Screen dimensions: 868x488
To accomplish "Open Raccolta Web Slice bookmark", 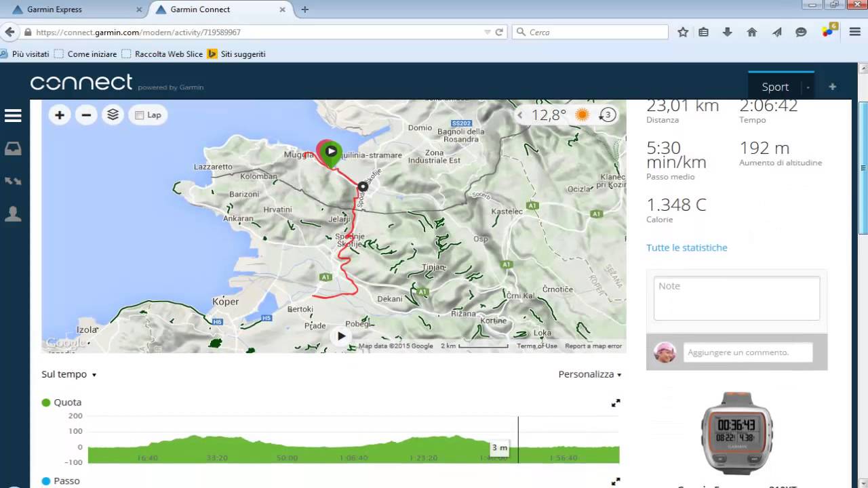I will point(162,54).
